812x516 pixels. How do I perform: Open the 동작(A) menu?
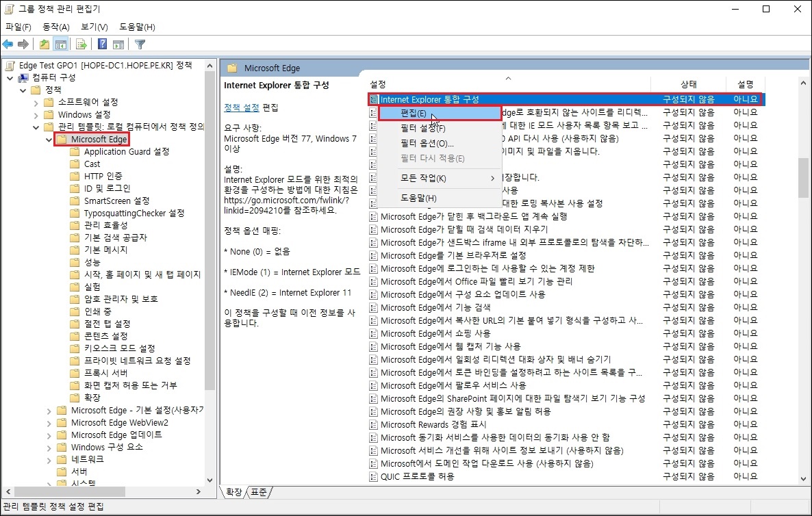[x=56, y=27]
